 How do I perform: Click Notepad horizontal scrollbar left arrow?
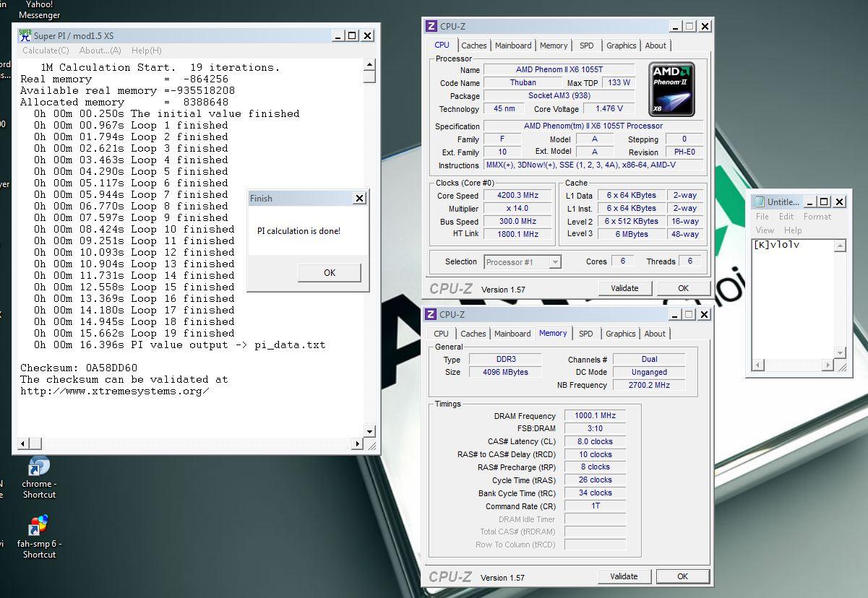click(x=757, y=365)
